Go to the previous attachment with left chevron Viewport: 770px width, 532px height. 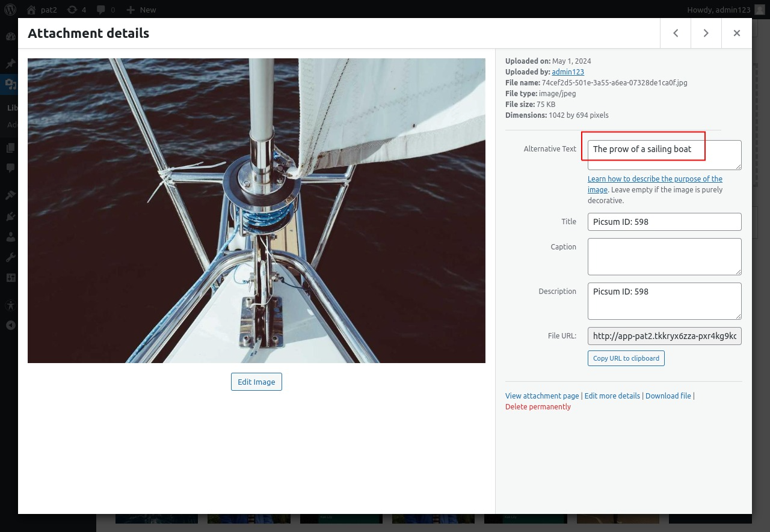coord(676,33)
